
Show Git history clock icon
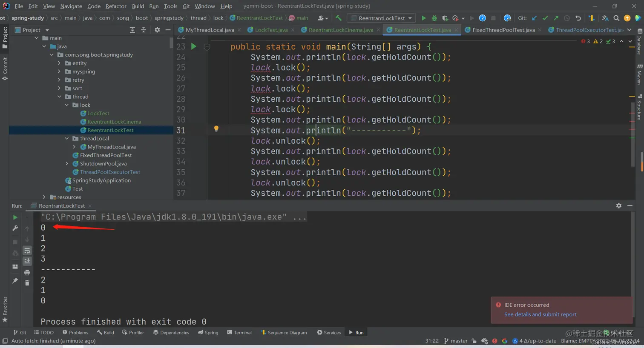[567, 18]
